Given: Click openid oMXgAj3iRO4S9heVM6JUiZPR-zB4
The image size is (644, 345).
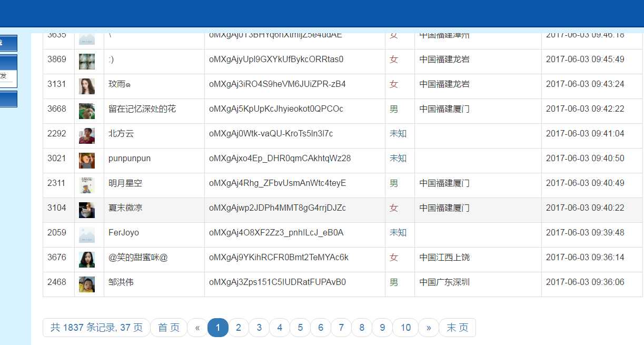Looking at the screenshot, I should pos(278,84).
